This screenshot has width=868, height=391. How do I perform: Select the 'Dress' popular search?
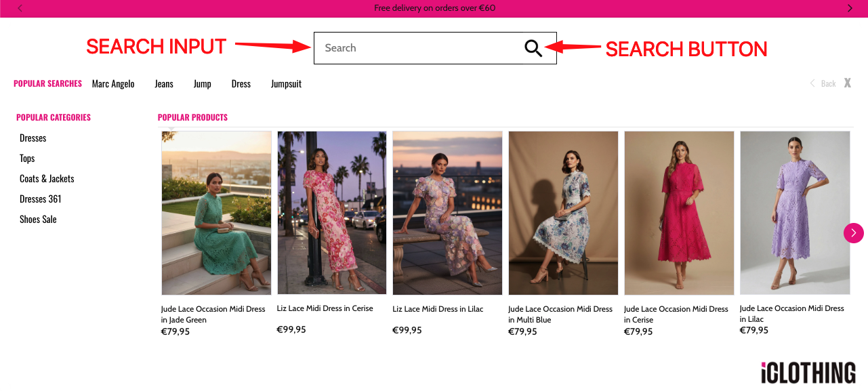pos(241,83)
